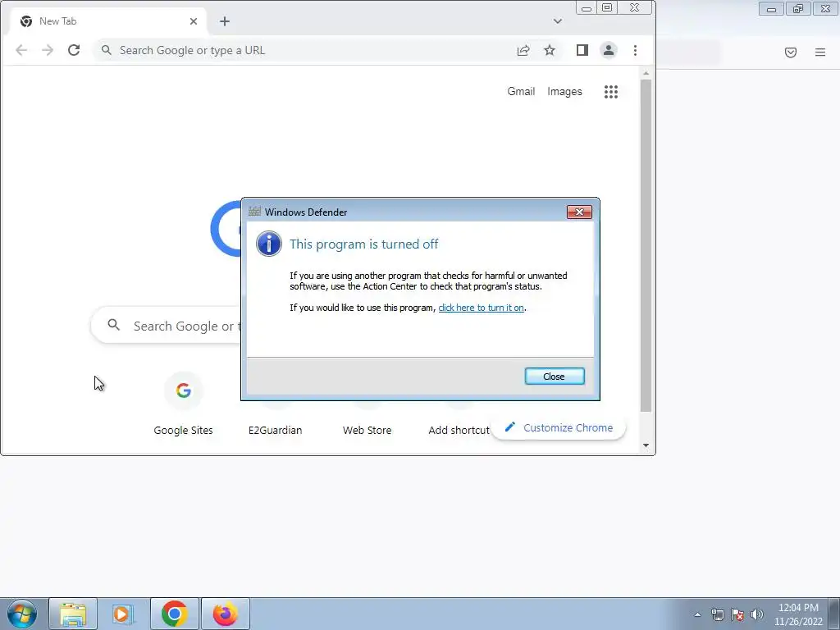Expand Chrome's tab search chevron

pos(558,21)
